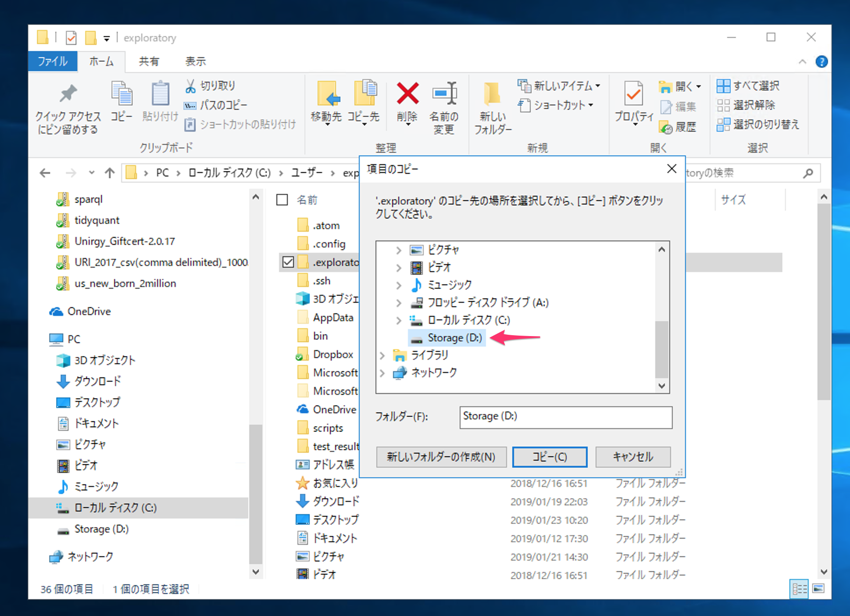Click Edit (編集) ribbon item
Viewport: 850px width, 616px height.
pyautogui.click(x=678, y=107)
